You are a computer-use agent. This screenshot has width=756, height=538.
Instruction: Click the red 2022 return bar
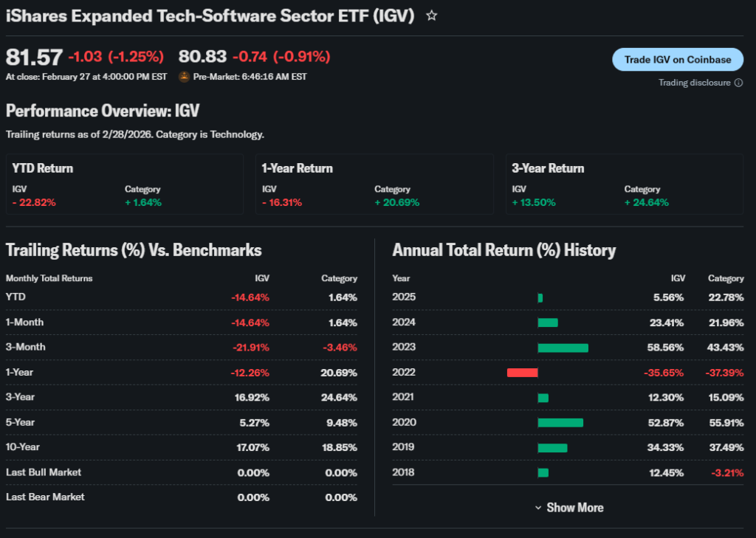coord(522,373)
